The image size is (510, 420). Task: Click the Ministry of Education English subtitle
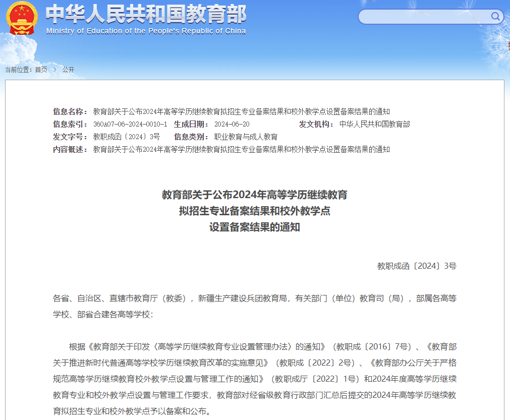pyautogui.click(x=146, y=31)
